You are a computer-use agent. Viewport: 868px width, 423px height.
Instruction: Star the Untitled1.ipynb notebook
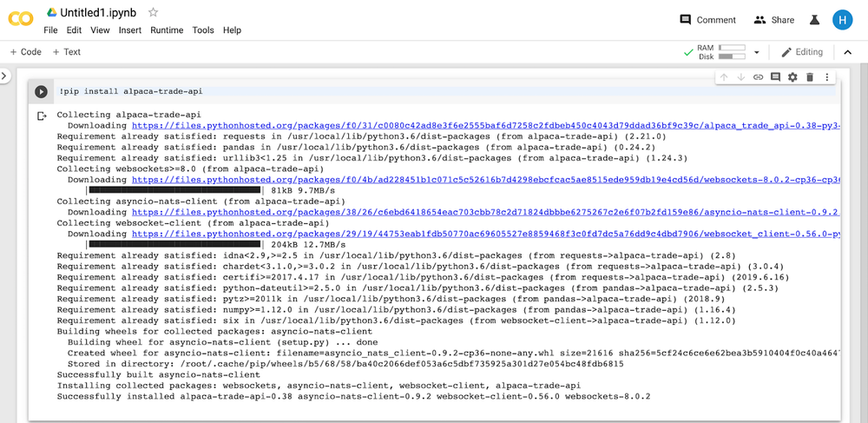click(x=154, y=12)
